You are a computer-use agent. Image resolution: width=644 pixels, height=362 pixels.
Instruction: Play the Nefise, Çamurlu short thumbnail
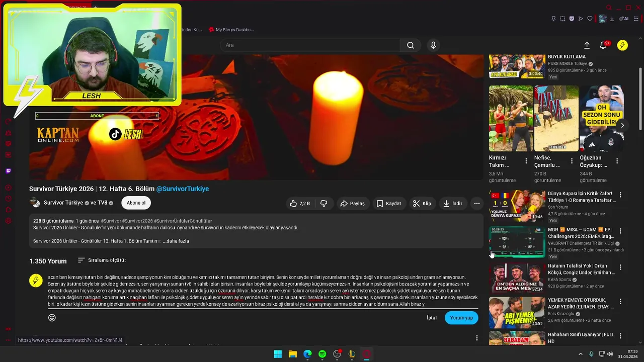[x=556, y=118]
